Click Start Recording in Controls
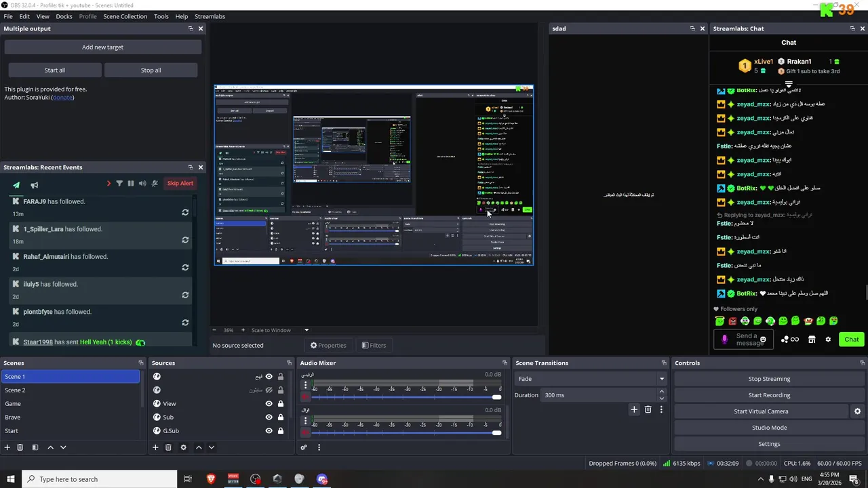The height and width of the screenshot is (488, 868). (769, 395)
